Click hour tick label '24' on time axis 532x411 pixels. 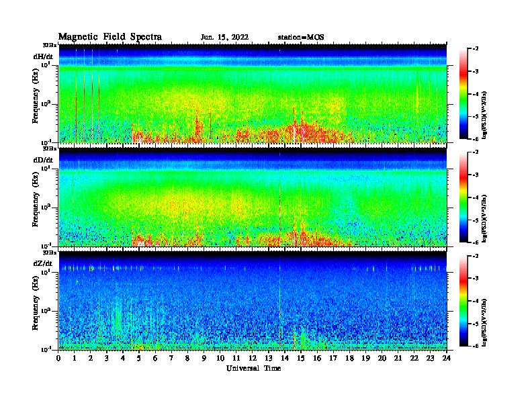click(x=447, y=358)
